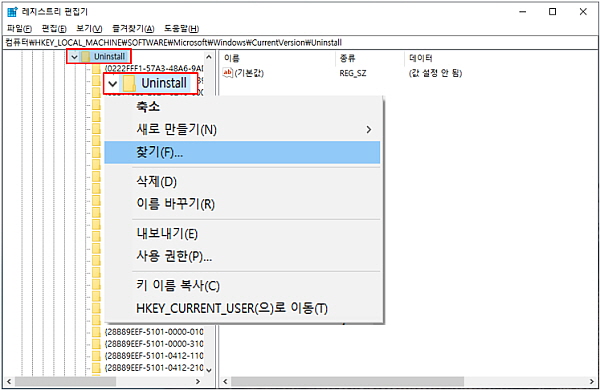Click folder icon of {28B89EEF-5101-0412-110 key
600x390 pixels.
[96, 356]
